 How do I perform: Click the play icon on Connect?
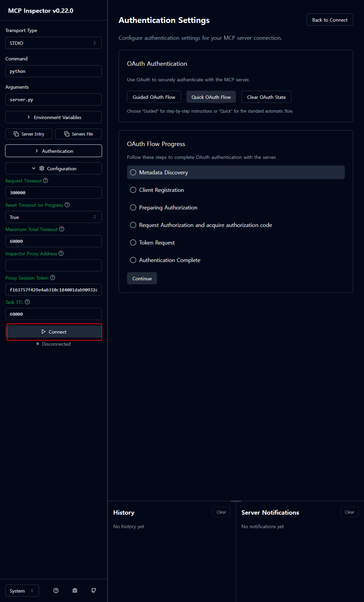coord(43,332)
